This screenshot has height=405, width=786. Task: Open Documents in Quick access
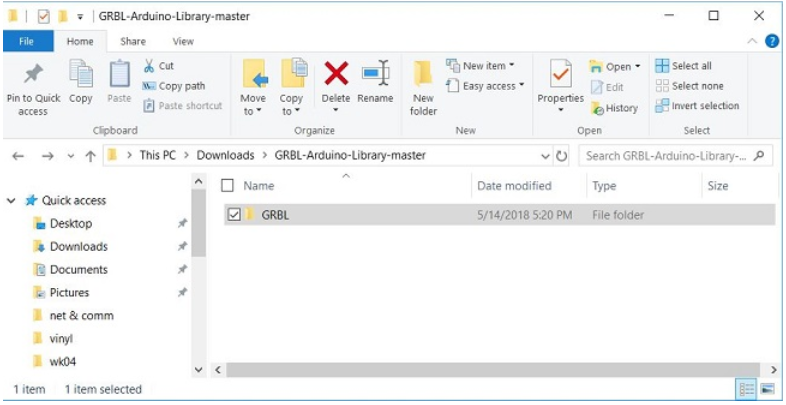pos(79,270)
